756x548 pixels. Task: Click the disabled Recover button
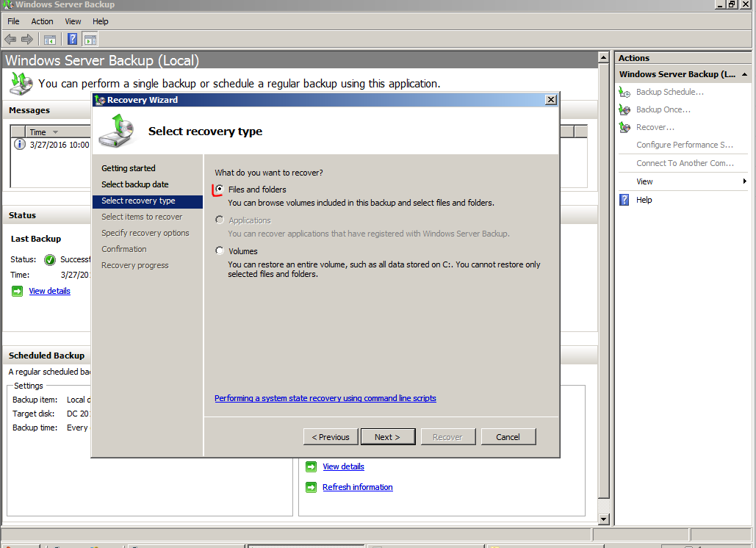pos(448,436)
